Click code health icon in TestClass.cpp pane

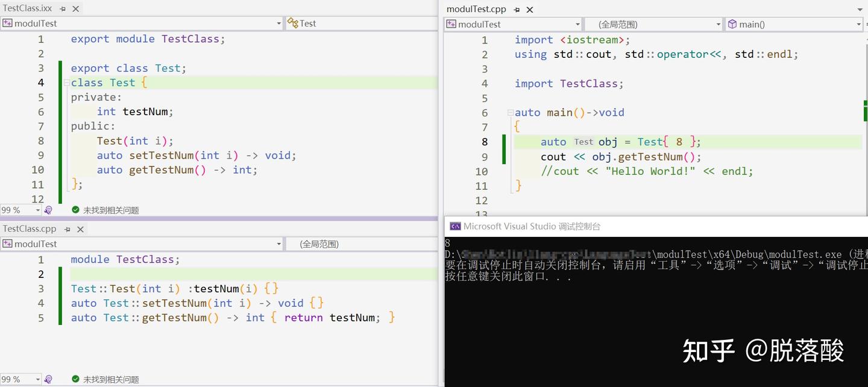click(x=48, y=380)
